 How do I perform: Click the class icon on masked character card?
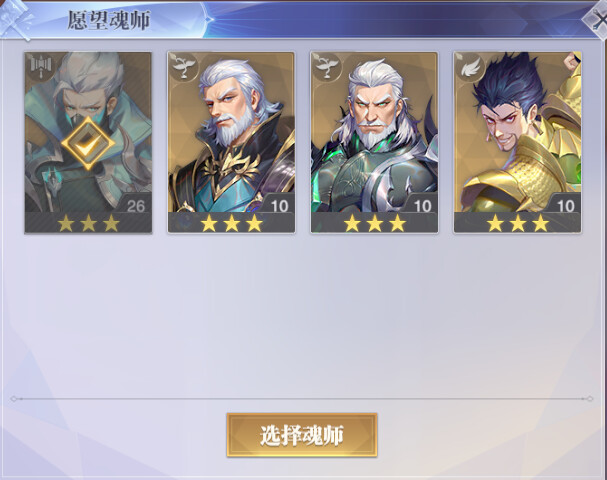pos(39,67)
